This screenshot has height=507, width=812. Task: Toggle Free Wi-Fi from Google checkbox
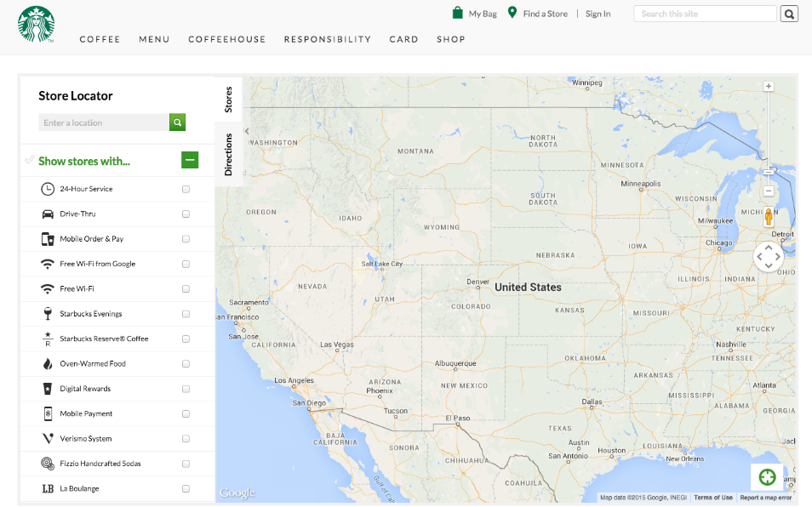pyautogui.click(x=186, y=264)
